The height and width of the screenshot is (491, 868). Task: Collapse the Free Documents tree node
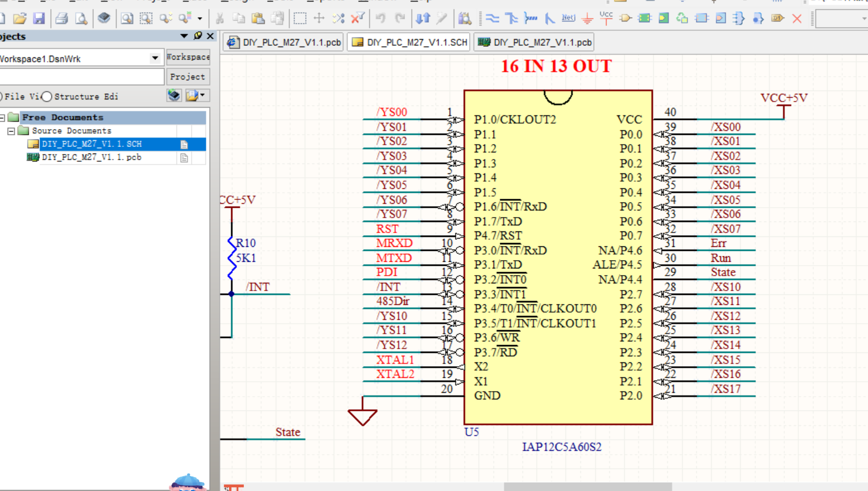pyautogui.click(x=3, y=118)
